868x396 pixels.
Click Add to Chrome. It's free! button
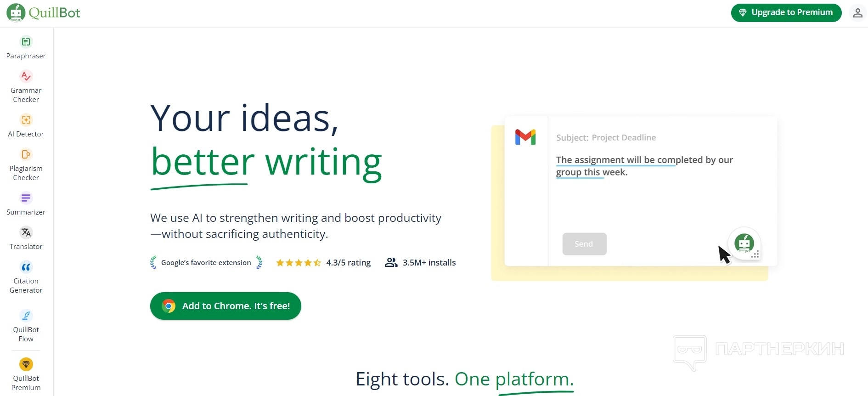pos(225,306)
